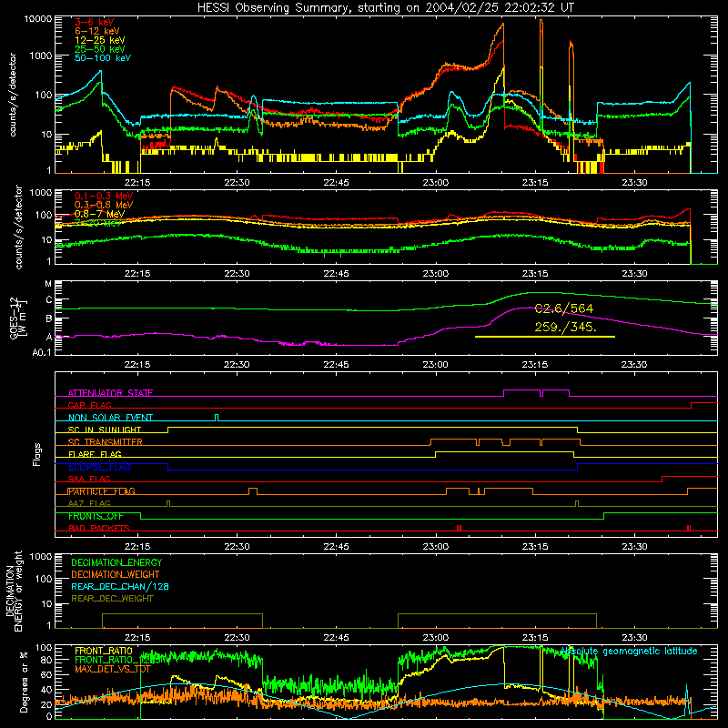Click the Degrees or % axis title
The height and width of the screenshot is (728, 728).
point(24,682)
